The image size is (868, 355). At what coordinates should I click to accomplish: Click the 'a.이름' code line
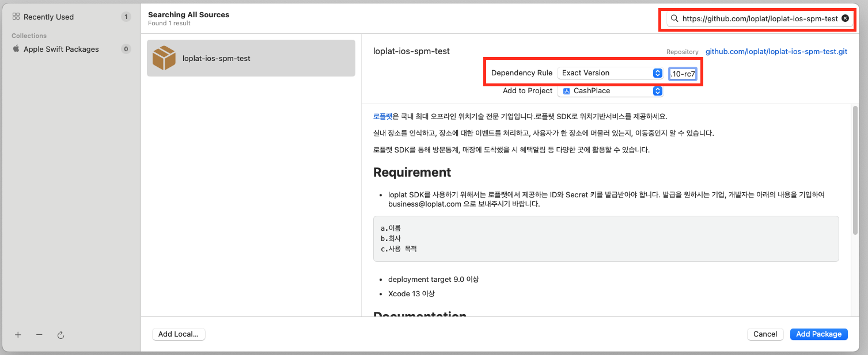click(x=391, y=228)
